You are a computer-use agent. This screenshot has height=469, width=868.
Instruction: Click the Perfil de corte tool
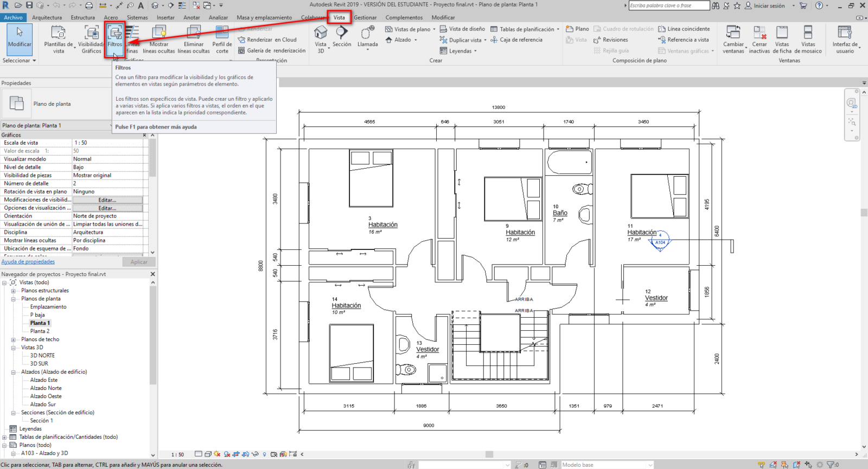click(x=222, y=39)
